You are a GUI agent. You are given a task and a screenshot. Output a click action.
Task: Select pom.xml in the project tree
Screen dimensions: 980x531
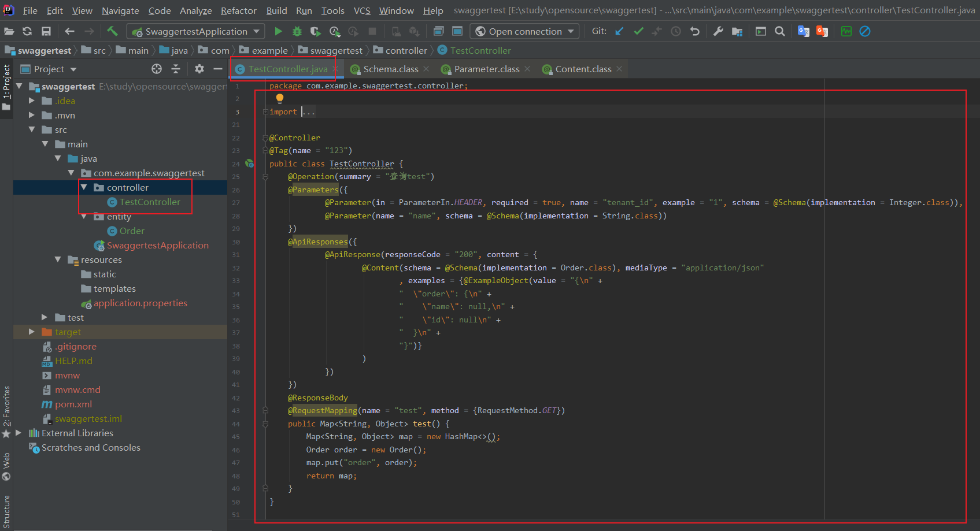click(x=73, y=404)
